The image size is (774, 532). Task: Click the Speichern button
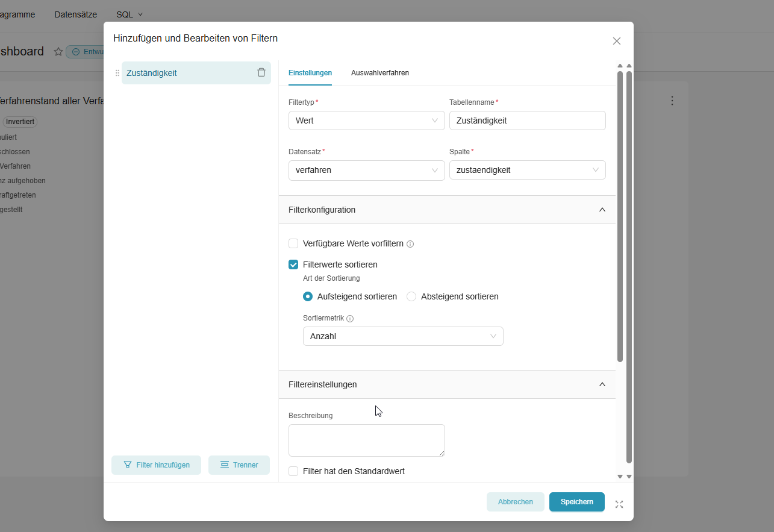click(576, 502)
